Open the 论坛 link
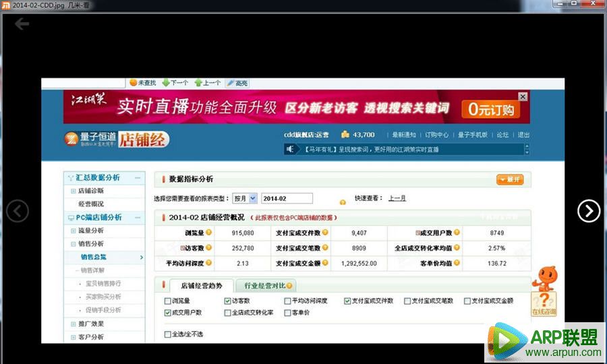Screen dimensions: 607x364 pyautogui.click(x=502, y=135)
